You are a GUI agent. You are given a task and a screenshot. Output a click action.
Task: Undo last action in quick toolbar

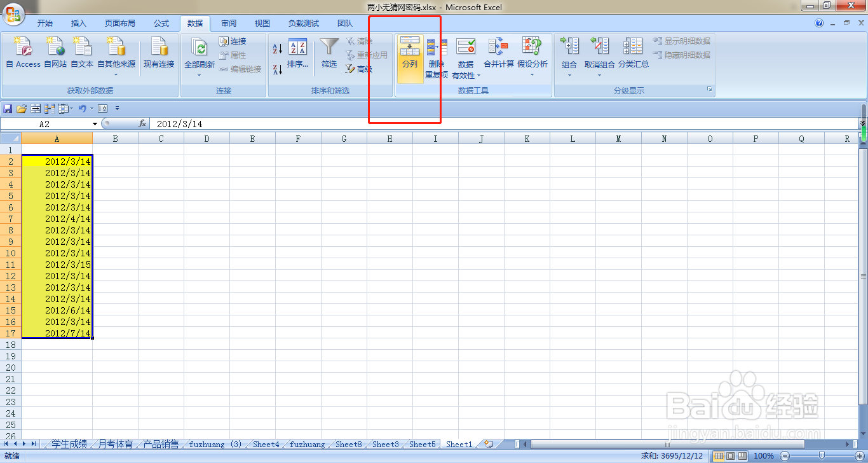(x=82, y=109)
